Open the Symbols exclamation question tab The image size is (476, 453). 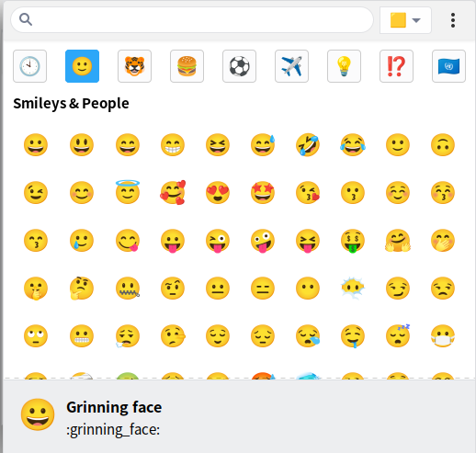(x=396, y=66)
